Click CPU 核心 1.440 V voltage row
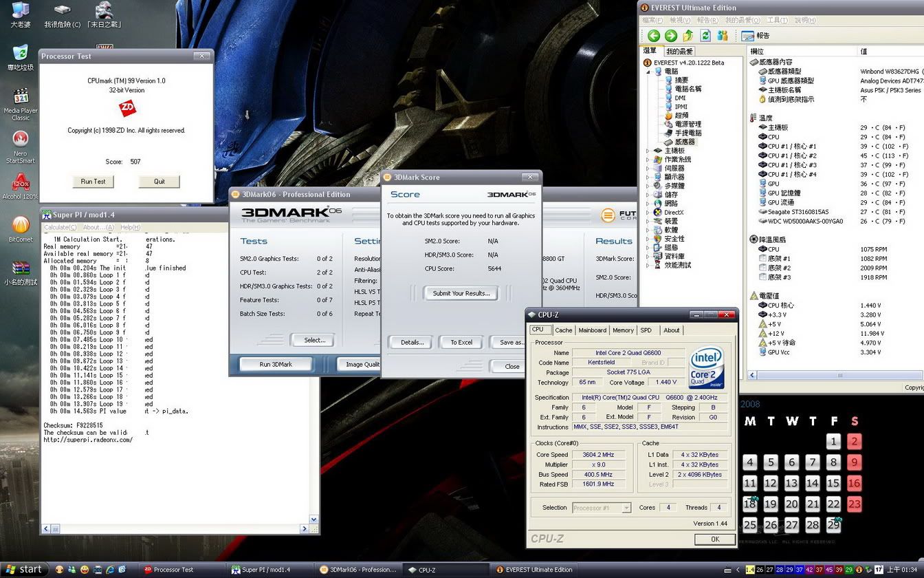This screenshot has height=578, width=924. (x=836, y=305)
